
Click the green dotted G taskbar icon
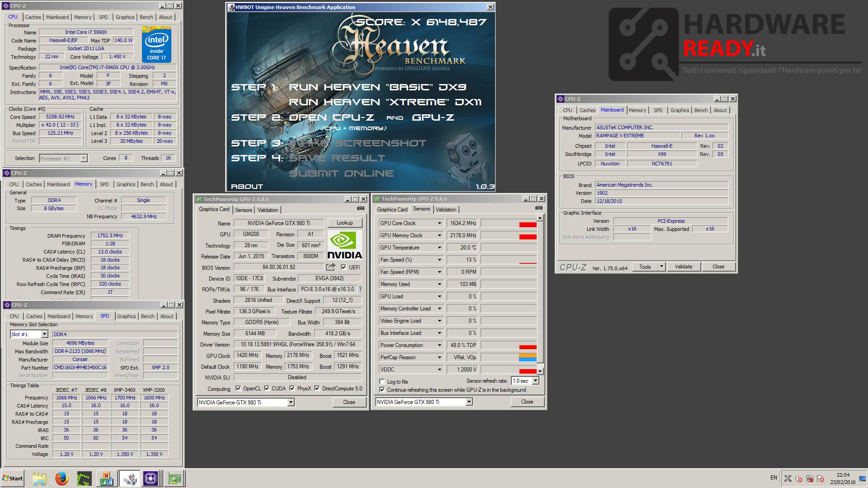(84, 479)
